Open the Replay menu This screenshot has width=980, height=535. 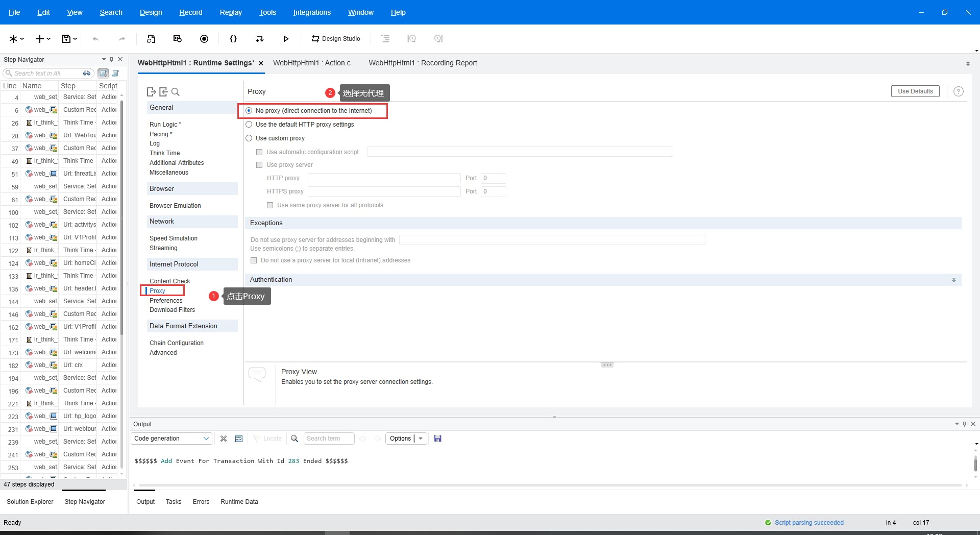pyautogui.click(x=231, y=12)
